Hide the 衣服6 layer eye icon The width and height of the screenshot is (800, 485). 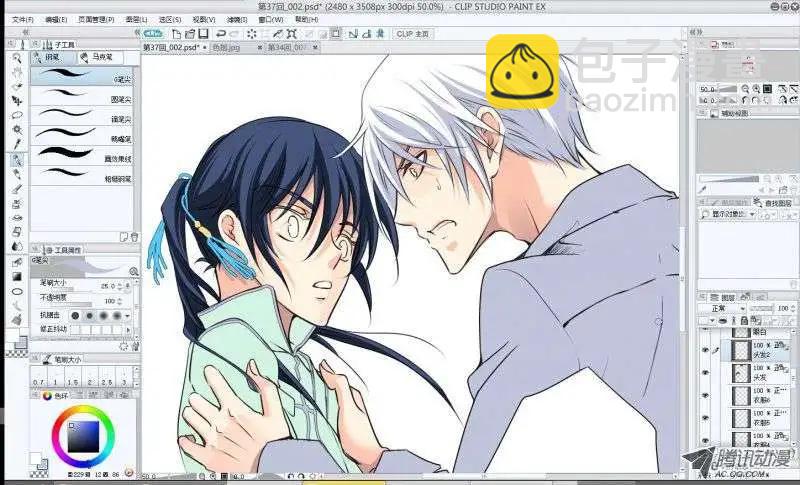[x=705, y=395]
